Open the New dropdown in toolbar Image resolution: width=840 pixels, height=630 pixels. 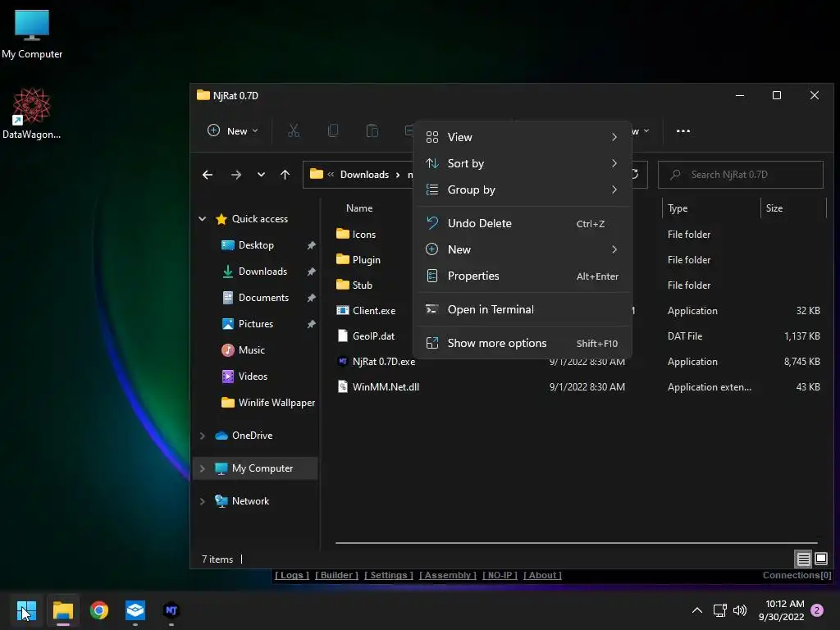click(233, 130)
